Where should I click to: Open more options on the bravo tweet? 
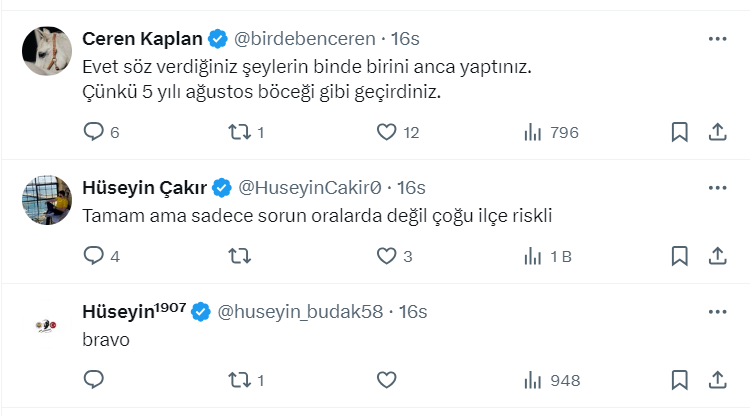pyautogui.click(x=717, y=311)
